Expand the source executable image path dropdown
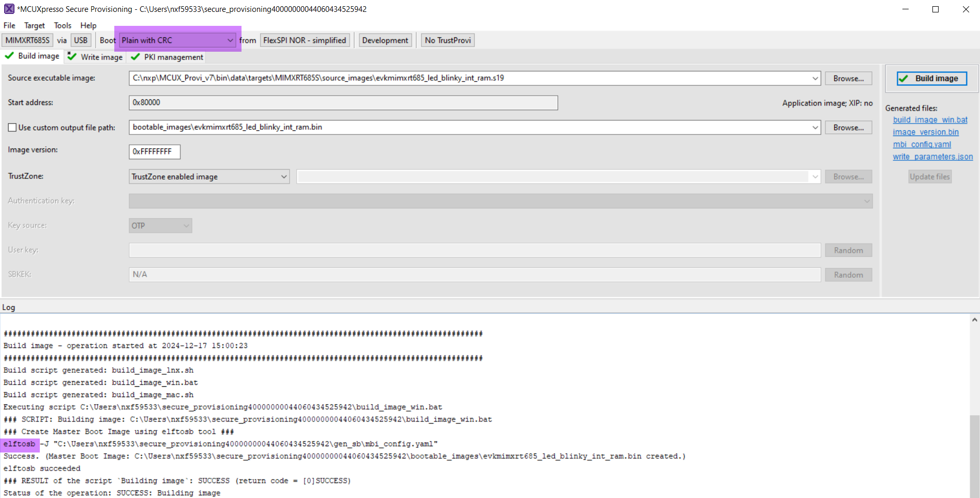 815,78
